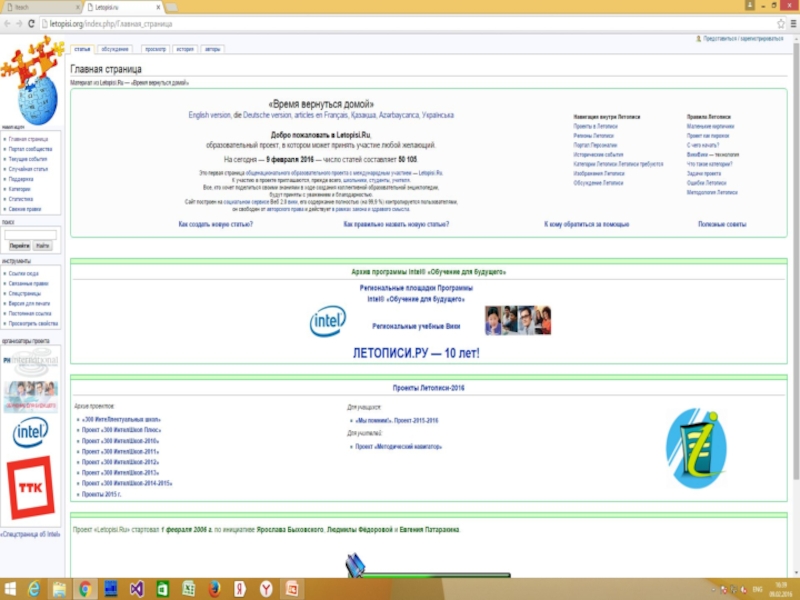
Task: Open the Chrome hamburger menu
Action: (793, 23)
